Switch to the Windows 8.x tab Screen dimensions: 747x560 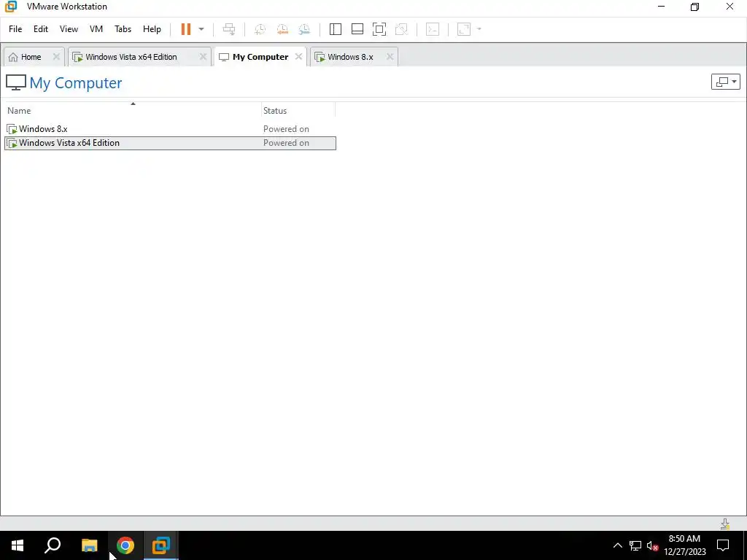(350, 57)
